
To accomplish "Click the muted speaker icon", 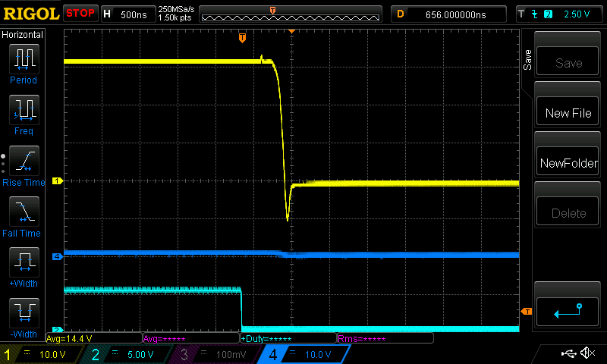I will 587,353.
